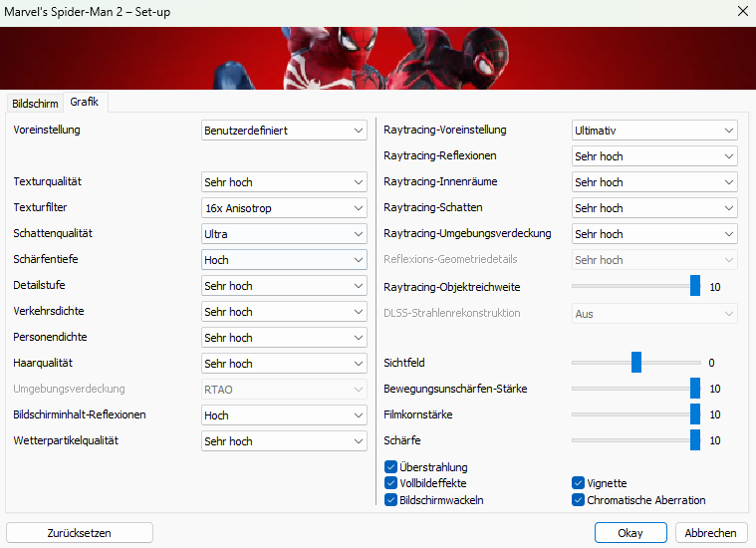Close the Set-up window

(743, 11)
